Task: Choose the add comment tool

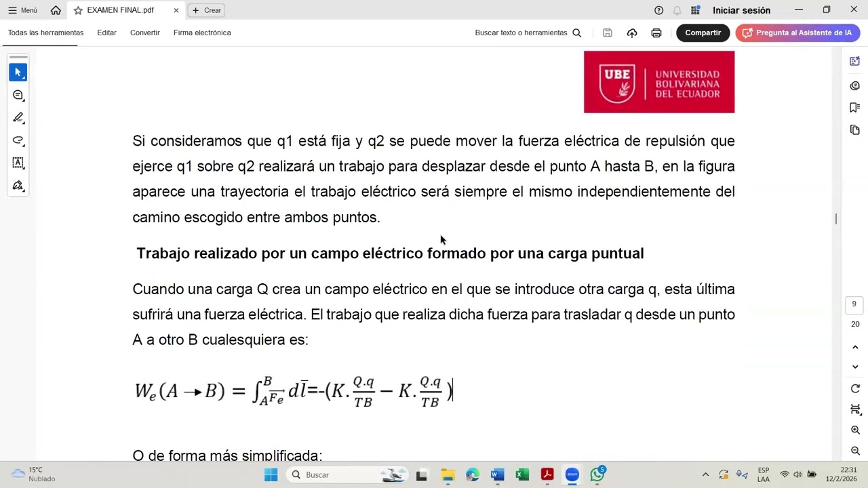Action: click(18, 95)
